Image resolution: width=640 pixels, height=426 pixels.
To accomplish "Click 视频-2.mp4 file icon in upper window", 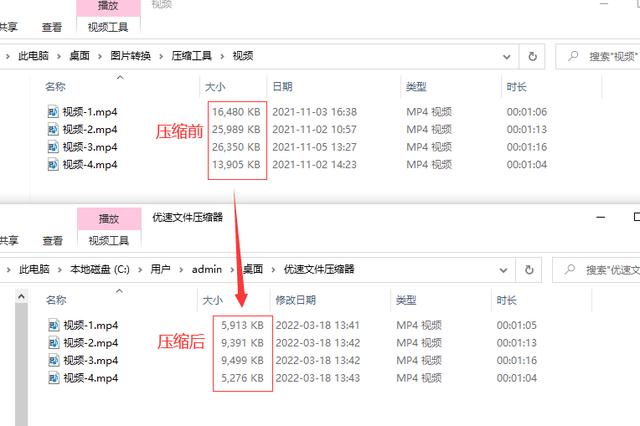I will 53,129.
